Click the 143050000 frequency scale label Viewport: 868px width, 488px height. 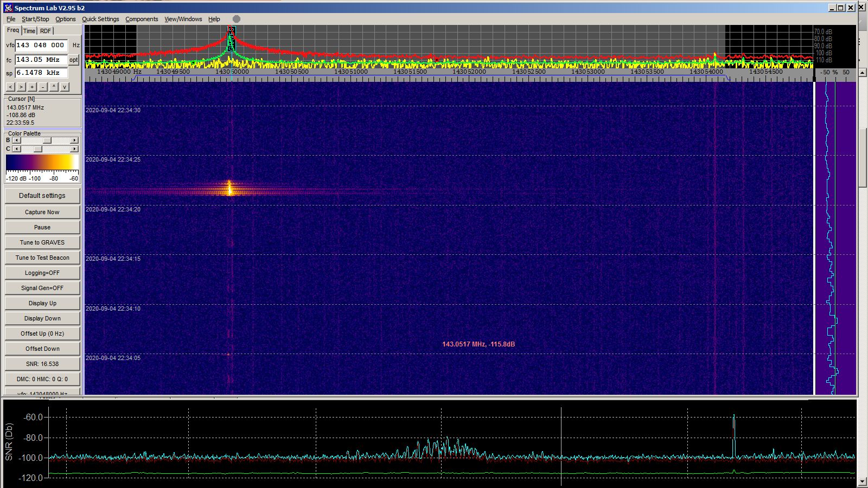[x=232, y=72]
